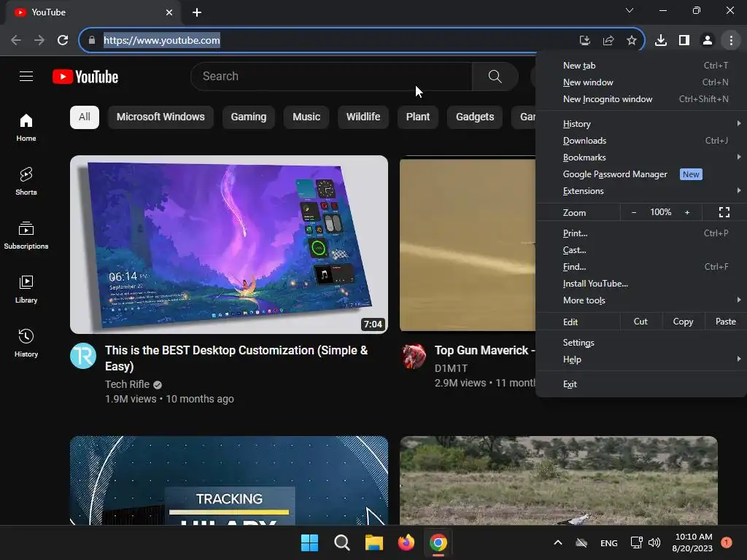The width and height of the screenshot is (747, 560).
Task: Click the Paste button in Edit row
Action: [x=725, y=322]
